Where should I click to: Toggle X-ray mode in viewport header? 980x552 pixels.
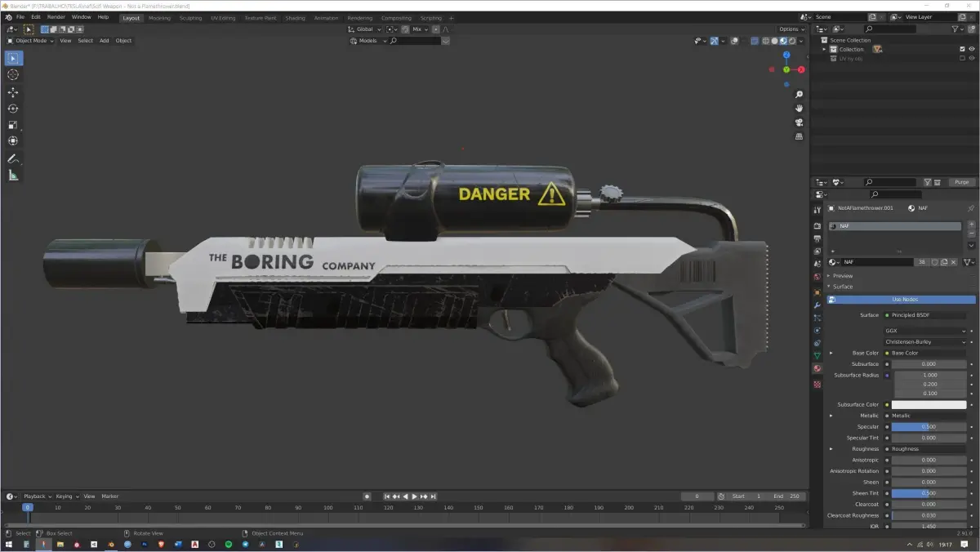(x=755, y=40)
